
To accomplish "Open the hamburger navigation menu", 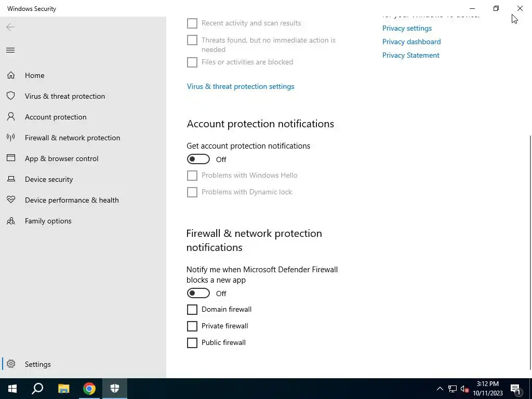I will click(x=10, y=50).
